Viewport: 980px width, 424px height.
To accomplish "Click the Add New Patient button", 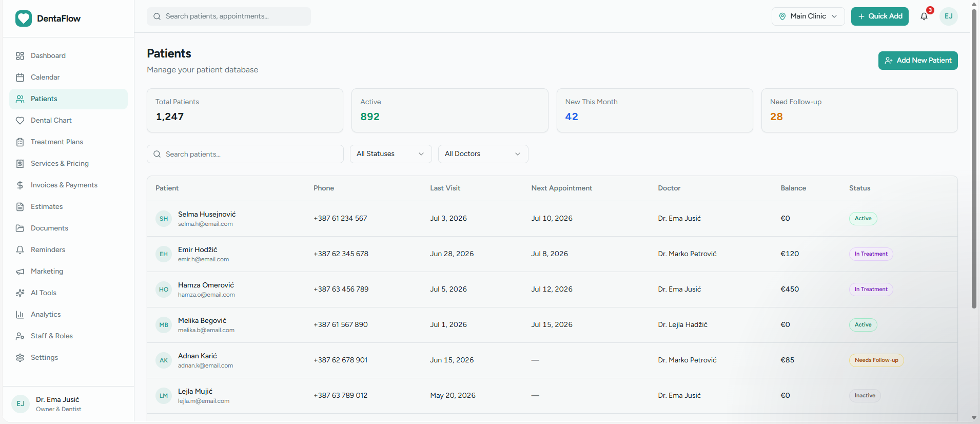I will [918, 61].
